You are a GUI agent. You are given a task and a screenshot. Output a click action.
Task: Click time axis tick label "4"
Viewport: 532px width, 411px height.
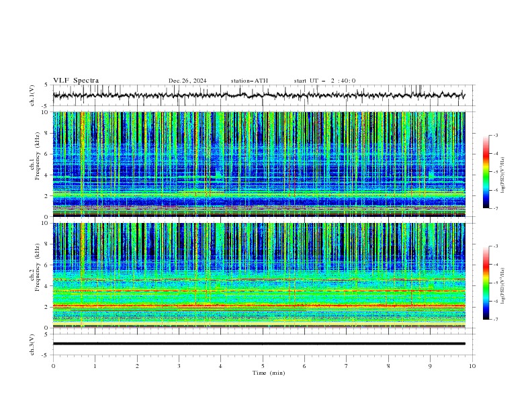coord(220,366)
